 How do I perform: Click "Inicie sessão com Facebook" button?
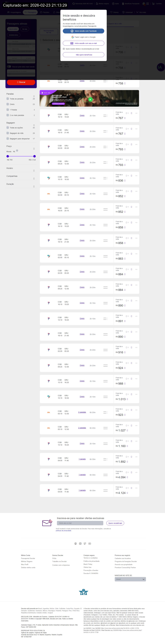[x=84, y=31]
